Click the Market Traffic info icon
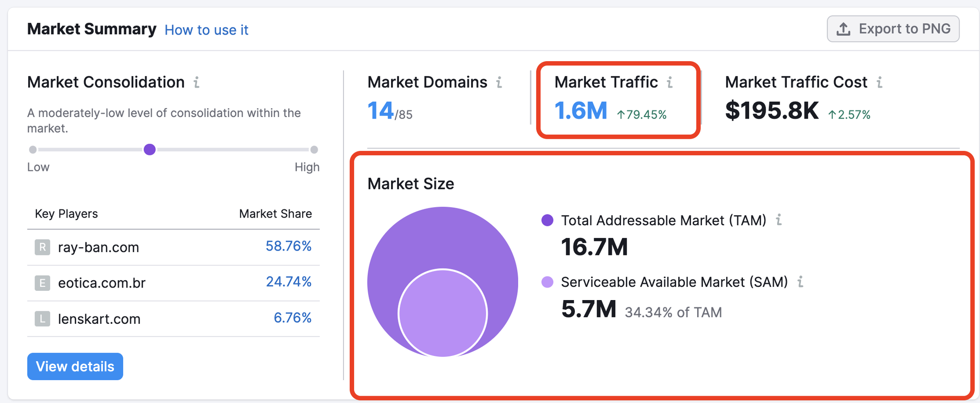980x403 pixels. pyautogui.click(x=670, y=83)
